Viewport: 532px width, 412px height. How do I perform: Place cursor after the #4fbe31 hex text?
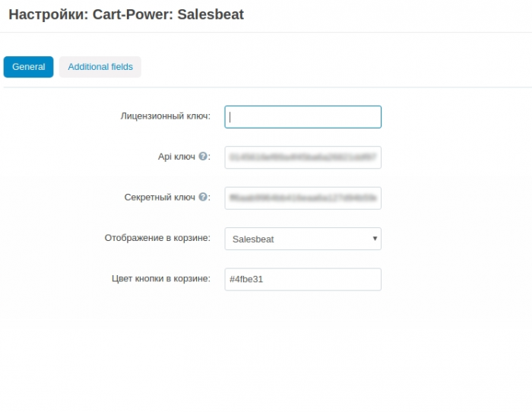tap(264, 279)
